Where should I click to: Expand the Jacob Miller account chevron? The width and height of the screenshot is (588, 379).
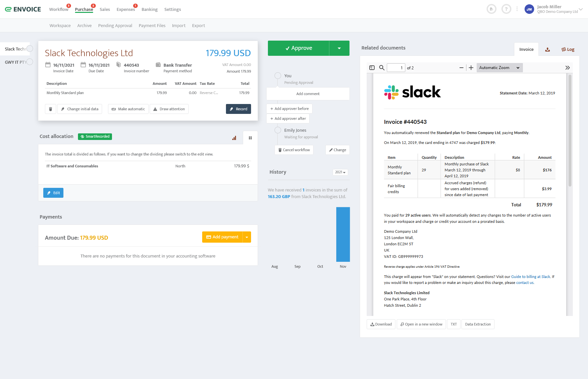(581, 9)
